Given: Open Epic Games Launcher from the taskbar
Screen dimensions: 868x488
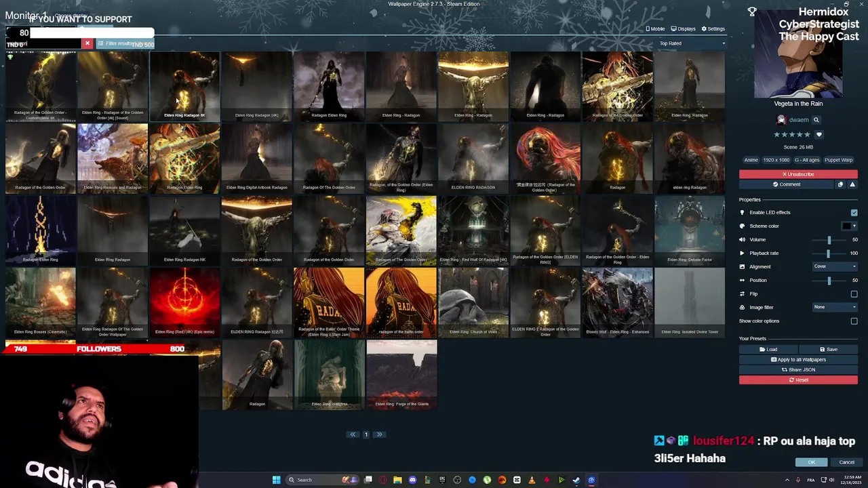Looking at the screenshot, I should click(442, 480).
